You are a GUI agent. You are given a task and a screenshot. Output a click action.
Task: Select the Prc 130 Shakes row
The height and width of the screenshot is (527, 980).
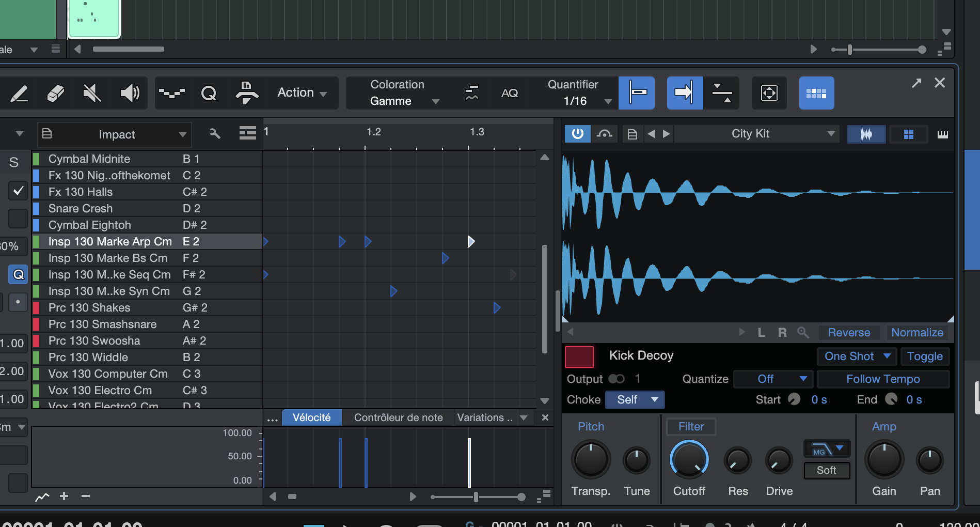click(89, 307)
